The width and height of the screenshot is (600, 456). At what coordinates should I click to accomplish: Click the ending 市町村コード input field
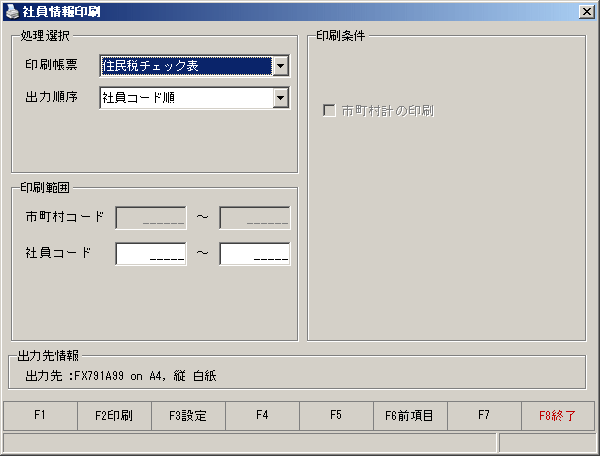[255, 218]
